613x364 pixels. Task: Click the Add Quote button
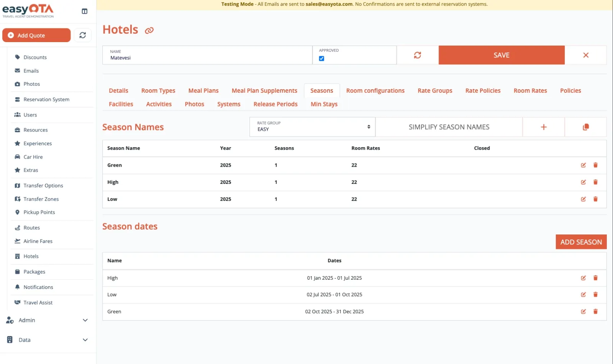point(36,35)
